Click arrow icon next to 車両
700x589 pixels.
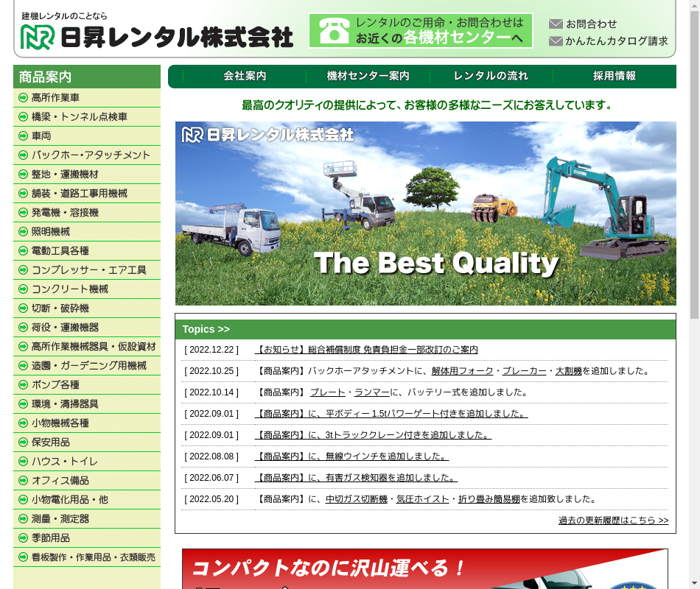24,136
